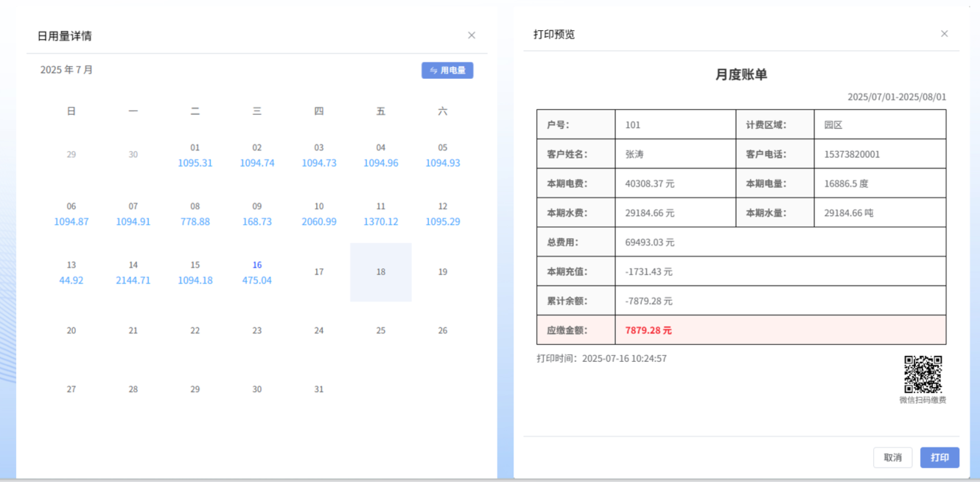The height and width of the screenshot is (482, 980).
Task: Select day 17 in the calendar
Action: click(x=319, y=272)
